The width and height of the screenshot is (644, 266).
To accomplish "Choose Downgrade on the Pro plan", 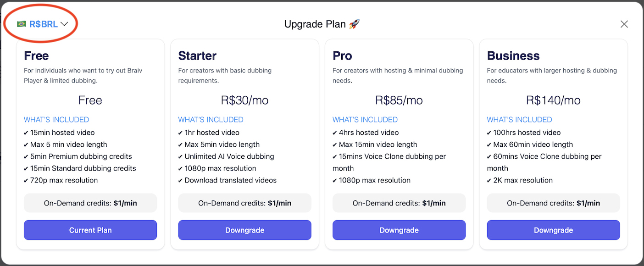I will (x=399, y=230).
